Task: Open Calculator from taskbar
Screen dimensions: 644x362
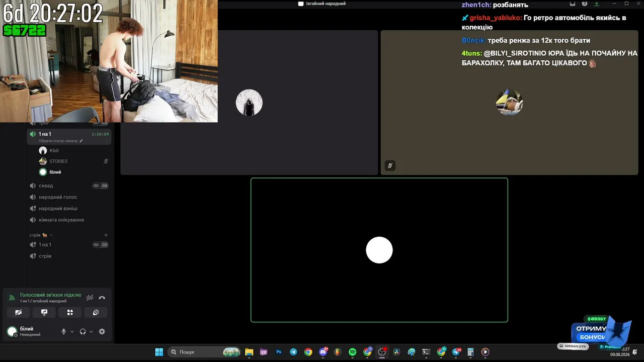Action: click(x=470, y=352)
